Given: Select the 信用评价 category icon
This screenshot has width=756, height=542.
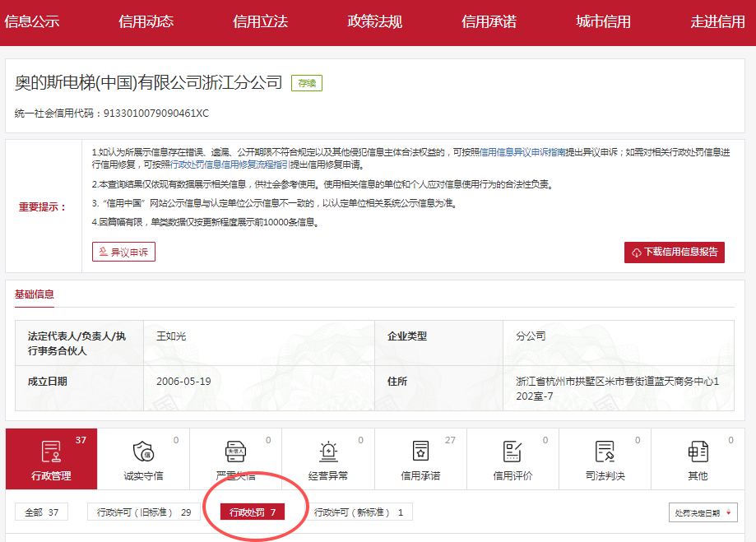Looking at the screenshot, I should coord(513,452).
